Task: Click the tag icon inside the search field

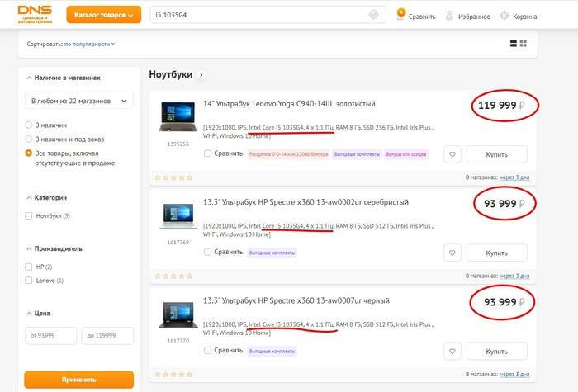Action: [374, 15]
